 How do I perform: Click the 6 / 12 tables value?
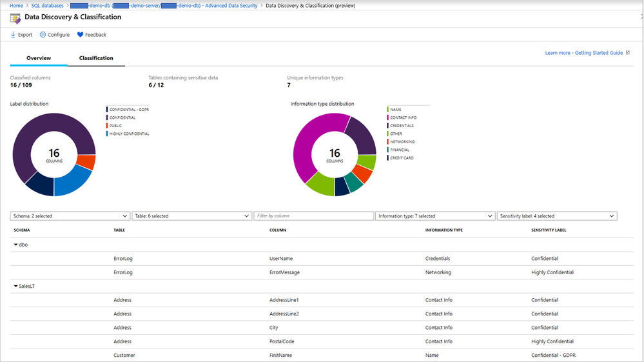156,85
